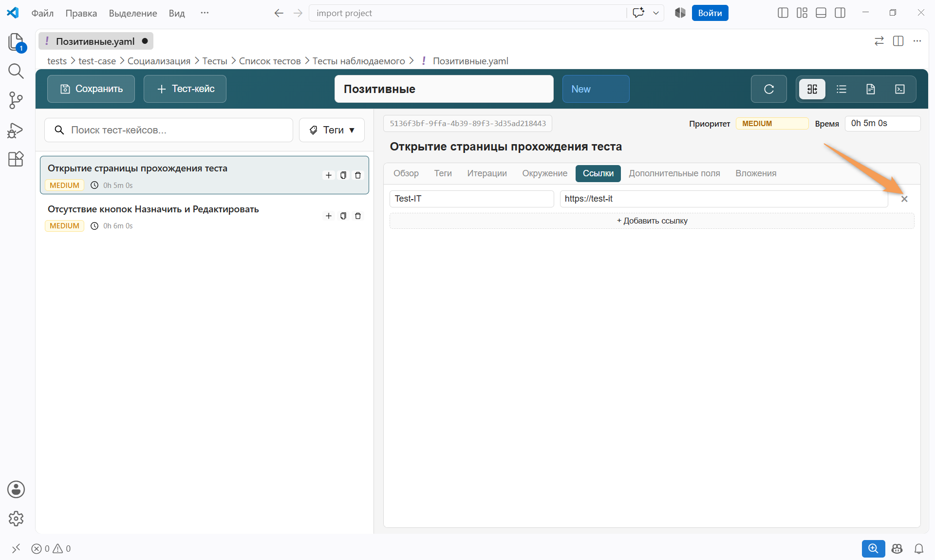Open the Explorer view in activity bar

click(16, 42)
